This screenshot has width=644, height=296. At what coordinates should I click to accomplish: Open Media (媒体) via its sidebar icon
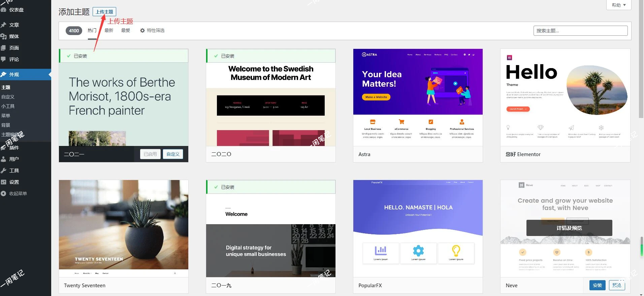[x=3, y=36]
